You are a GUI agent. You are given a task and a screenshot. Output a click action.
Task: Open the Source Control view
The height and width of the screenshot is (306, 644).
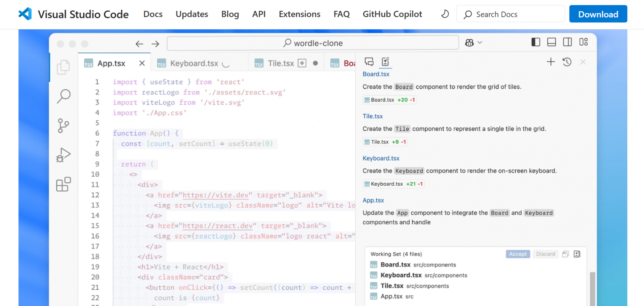click(63, 125)
